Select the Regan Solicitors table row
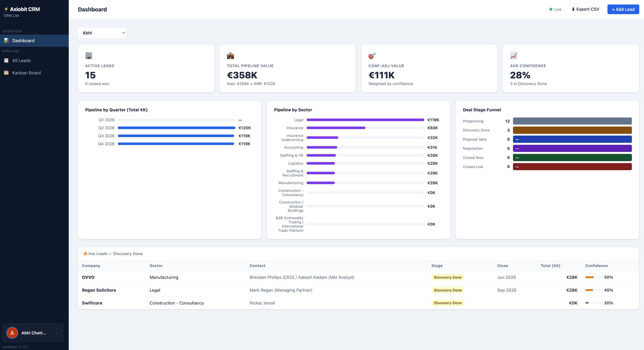 coord(300,290)
